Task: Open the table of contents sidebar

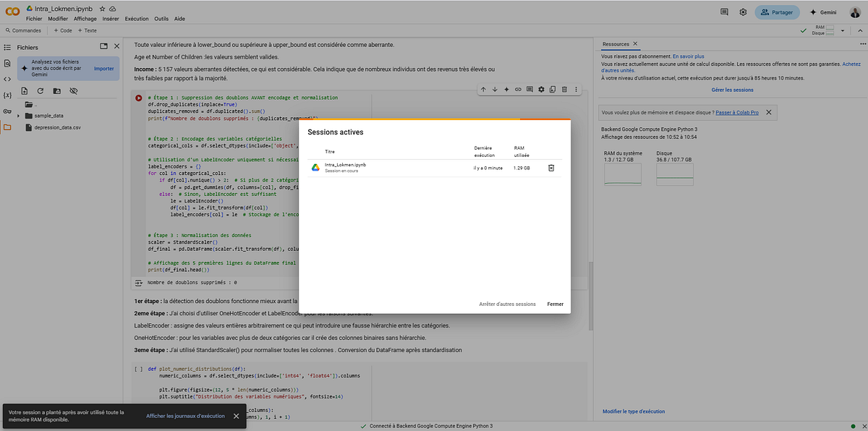Action: [x=7, y=47]
